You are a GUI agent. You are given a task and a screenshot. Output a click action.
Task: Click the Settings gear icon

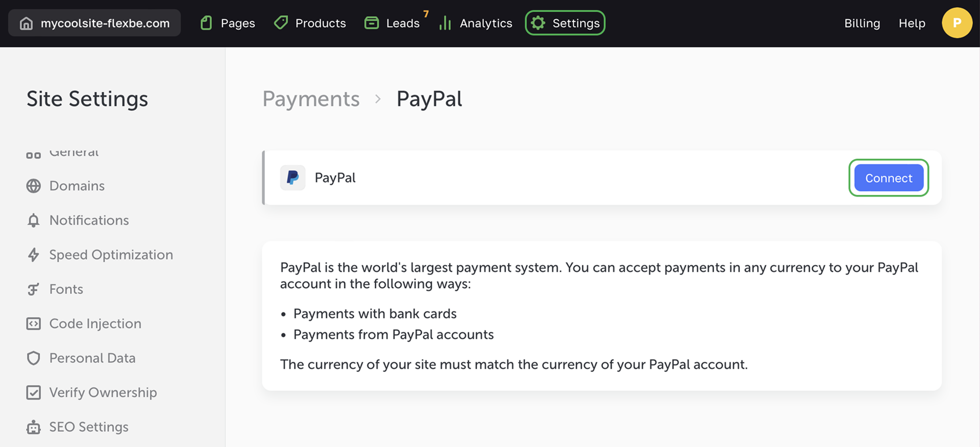click(x=538, y=23)
